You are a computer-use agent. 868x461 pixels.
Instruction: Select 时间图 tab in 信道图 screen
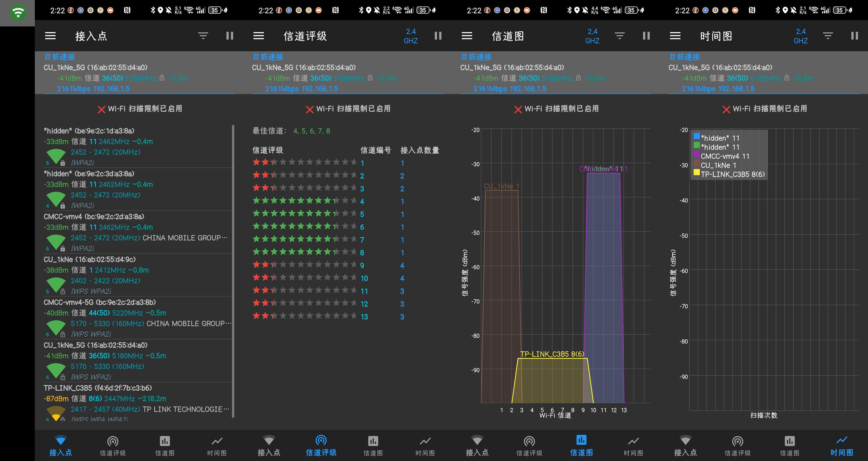pos(633,446)
